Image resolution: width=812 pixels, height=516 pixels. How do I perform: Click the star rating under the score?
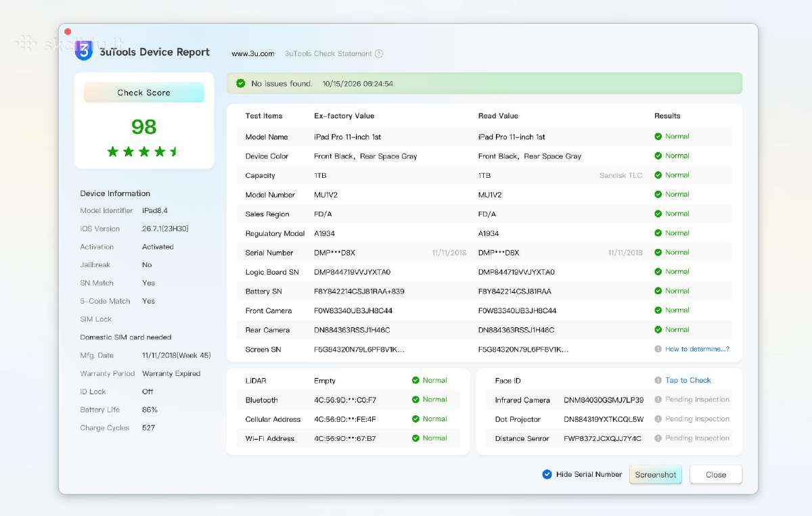click(x=143, y=151)
